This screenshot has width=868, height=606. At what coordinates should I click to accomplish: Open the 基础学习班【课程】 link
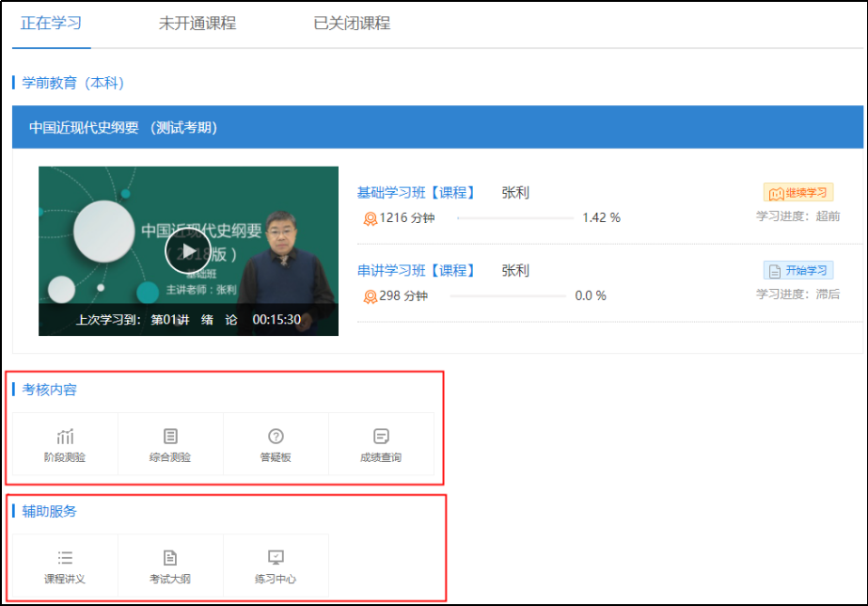[x=417, y=193]
